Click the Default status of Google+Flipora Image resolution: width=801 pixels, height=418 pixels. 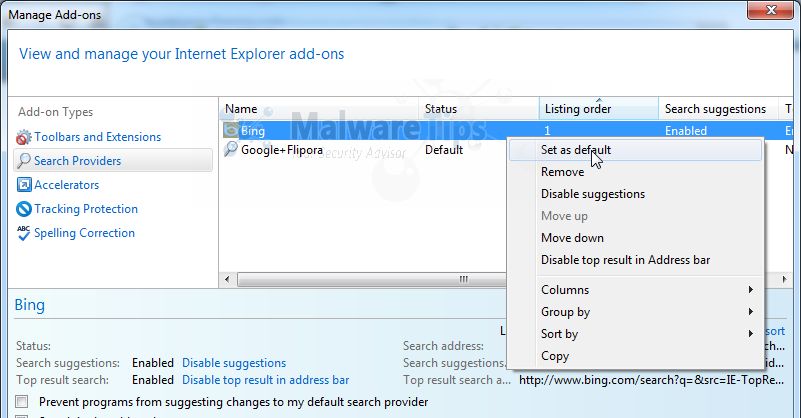tap(444, 150)
